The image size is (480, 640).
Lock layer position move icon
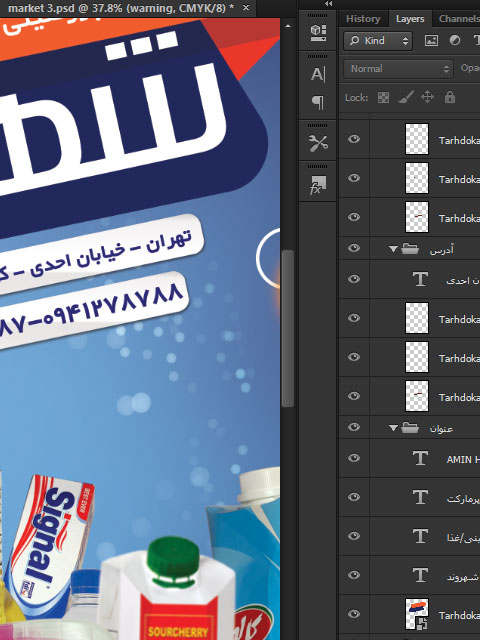(x=427, y=98)
